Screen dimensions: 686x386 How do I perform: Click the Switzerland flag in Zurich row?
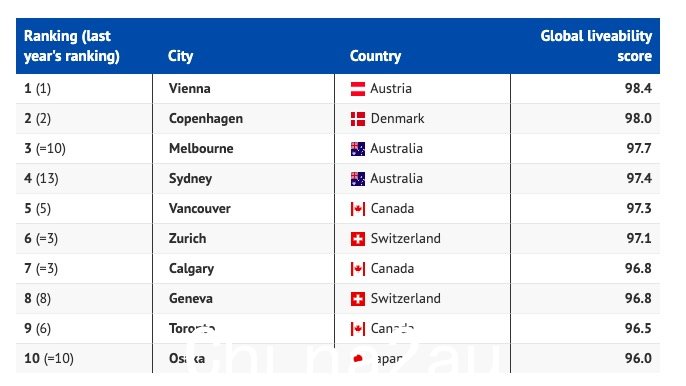pos(357,239)
